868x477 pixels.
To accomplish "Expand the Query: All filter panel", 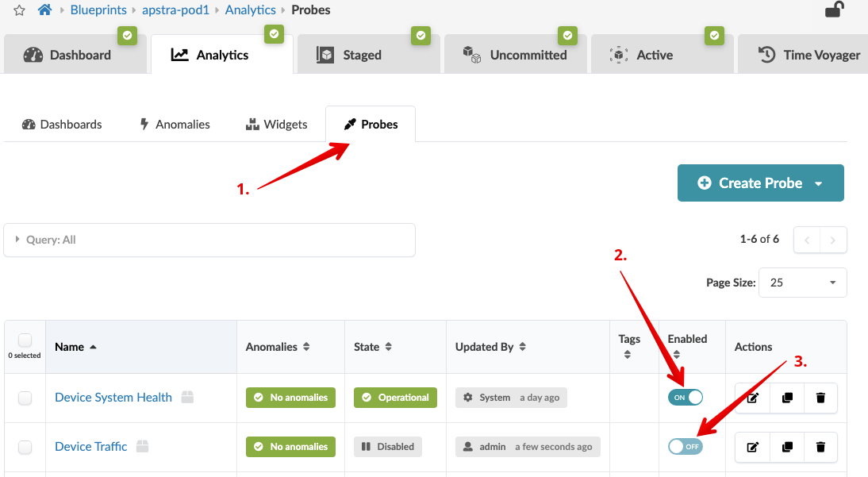I will coord(18,240).
